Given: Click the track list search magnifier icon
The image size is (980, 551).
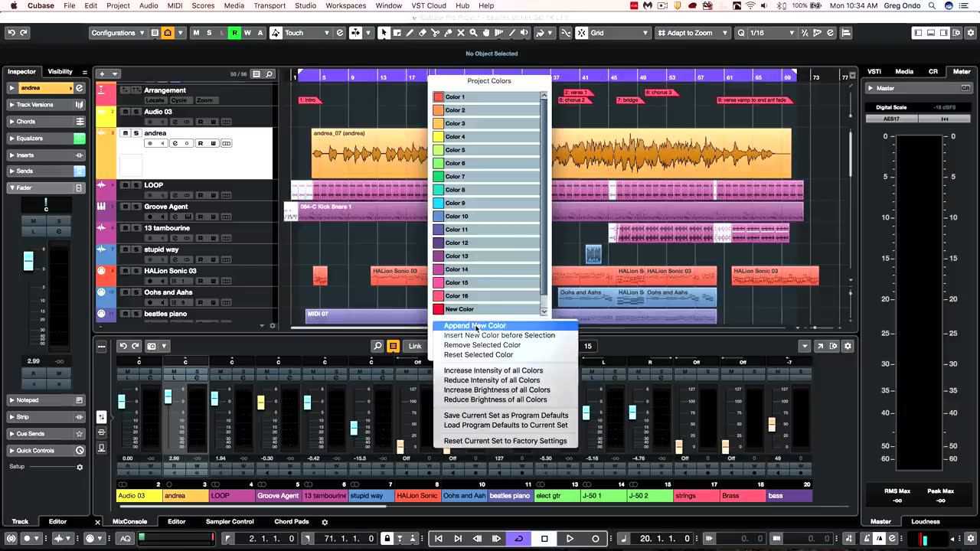Looking at the screenshot, I should [269, 74].
